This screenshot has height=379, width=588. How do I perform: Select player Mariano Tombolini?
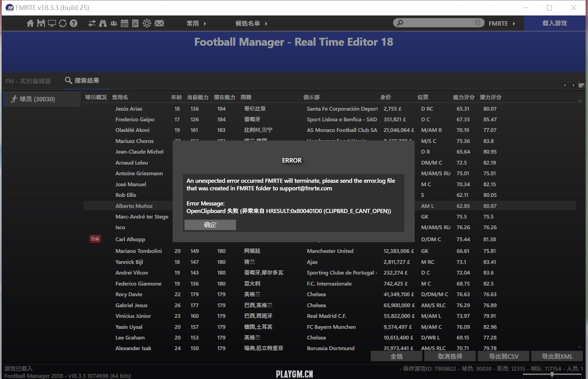pyautogui.click(x=139, y=251)
